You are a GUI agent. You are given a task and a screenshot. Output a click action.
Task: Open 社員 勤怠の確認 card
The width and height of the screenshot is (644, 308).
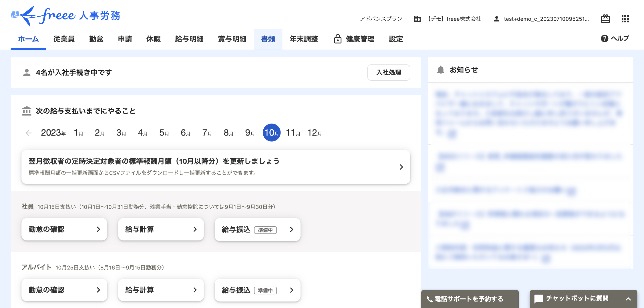[x=64, y=229]
